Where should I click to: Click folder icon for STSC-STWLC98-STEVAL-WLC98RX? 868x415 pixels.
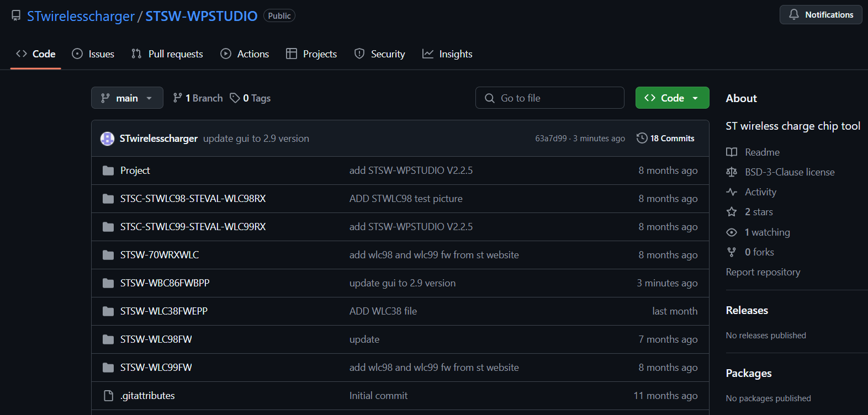(x=108, y=199)
